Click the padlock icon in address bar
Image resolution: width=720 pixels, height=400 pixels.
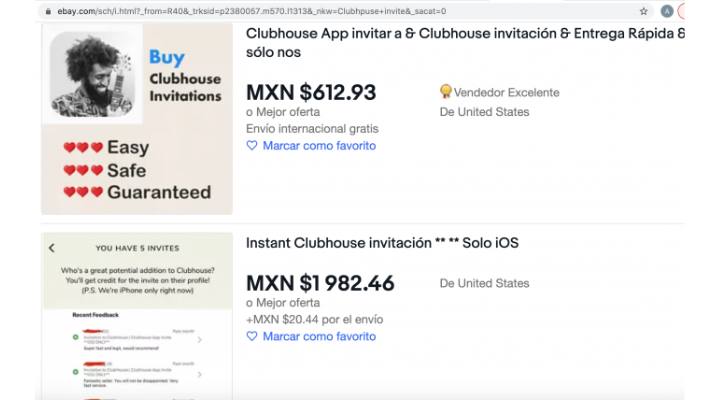(x=48, y=11)
